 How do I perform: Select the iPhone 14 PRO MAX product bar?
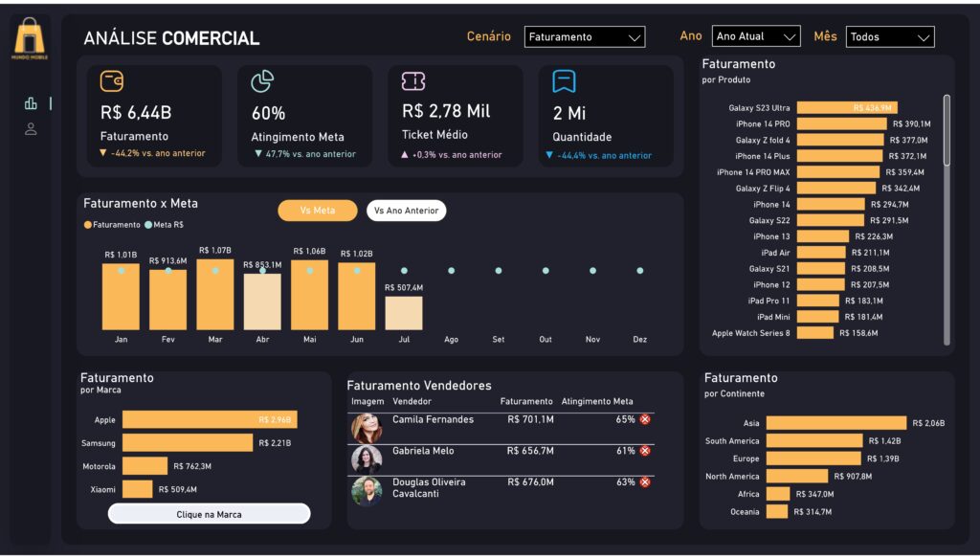(838, 172)
